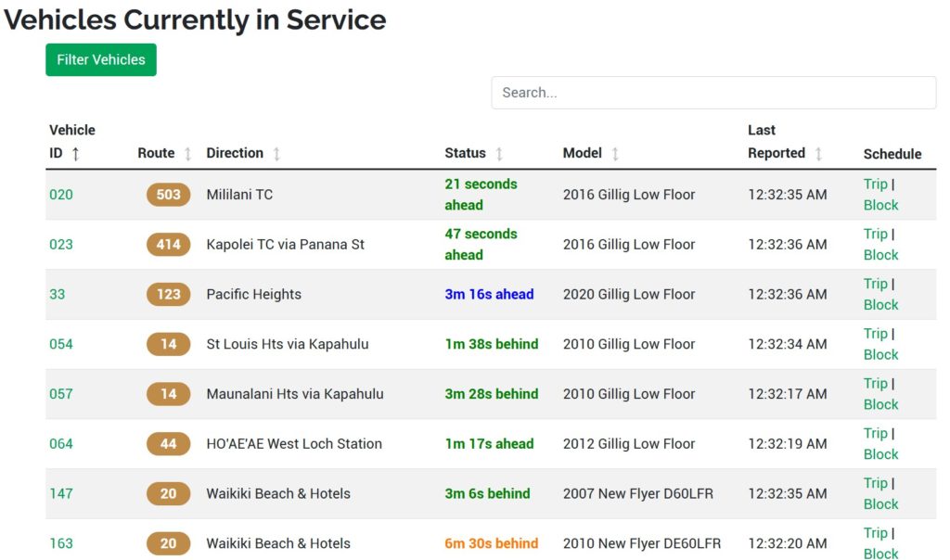The image size is (950, 560).
Task: Select the route 503 badge
Action: (x=168, y=195)
